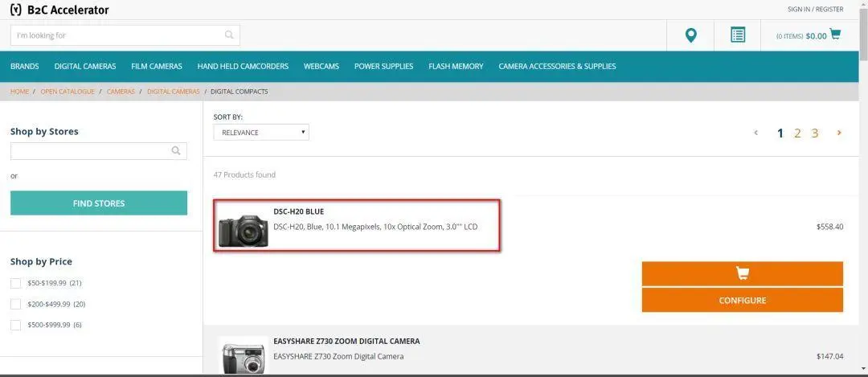
Task: Click the DSC-H20 camera thumbnail
Action: [x=243, y=230]
